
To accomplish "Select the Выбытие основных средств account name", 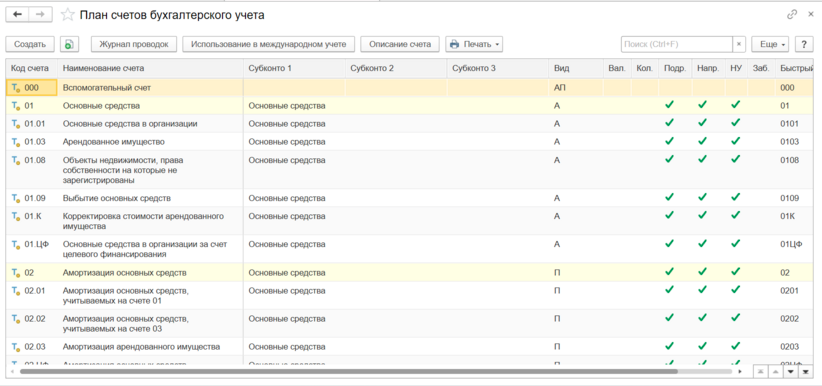I will [x=116, y=199].
